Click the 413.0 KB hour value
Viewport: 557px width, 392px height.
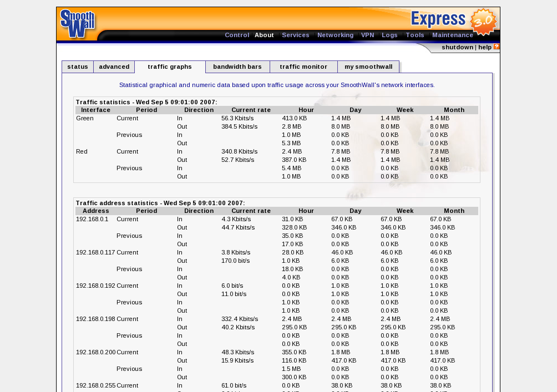point(295,118)
